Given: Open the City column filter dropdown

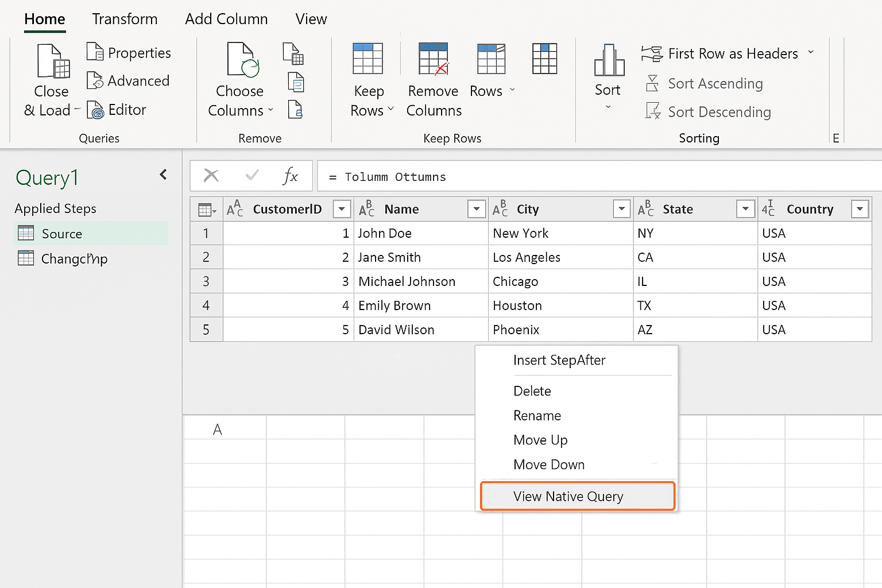Looking at the screenshot, I should coord(621,209).
